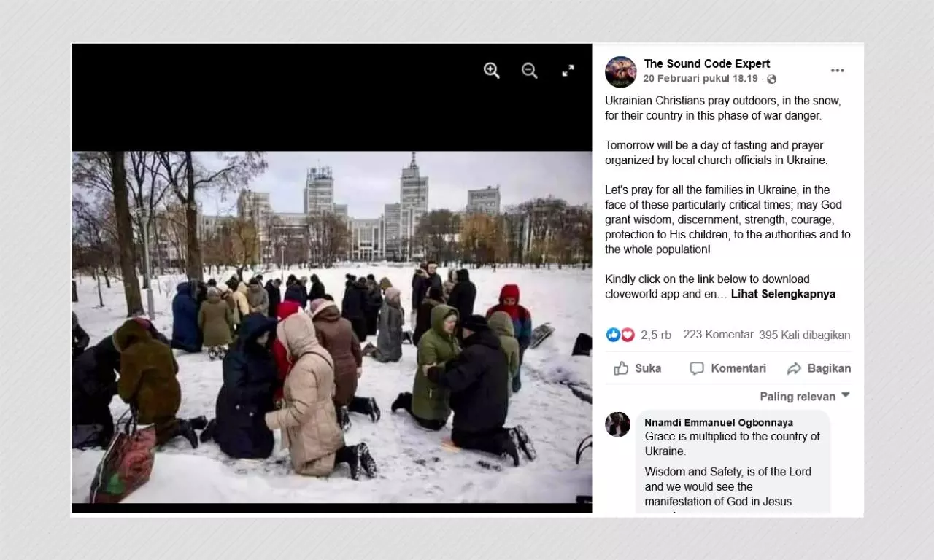Open the 20 Februari pukul 18.19 timestamp
This screenshot has width=934, height=560.
pos(700,79)
